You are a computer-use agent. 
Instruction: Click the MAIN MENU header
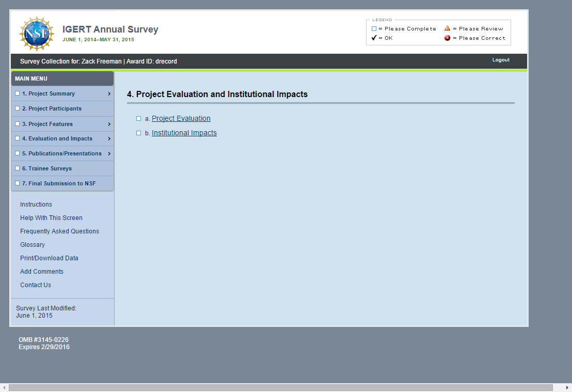[62, 79]
